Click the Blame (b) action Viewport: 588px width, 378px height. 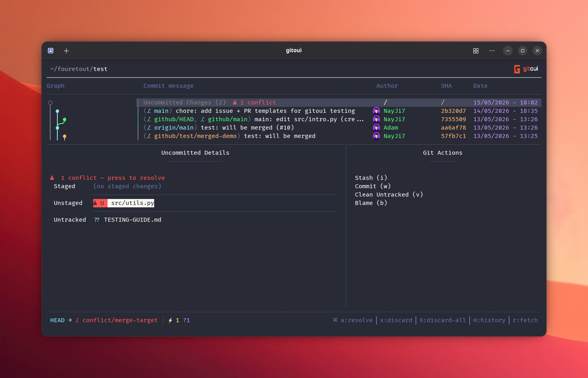point(371,203)
